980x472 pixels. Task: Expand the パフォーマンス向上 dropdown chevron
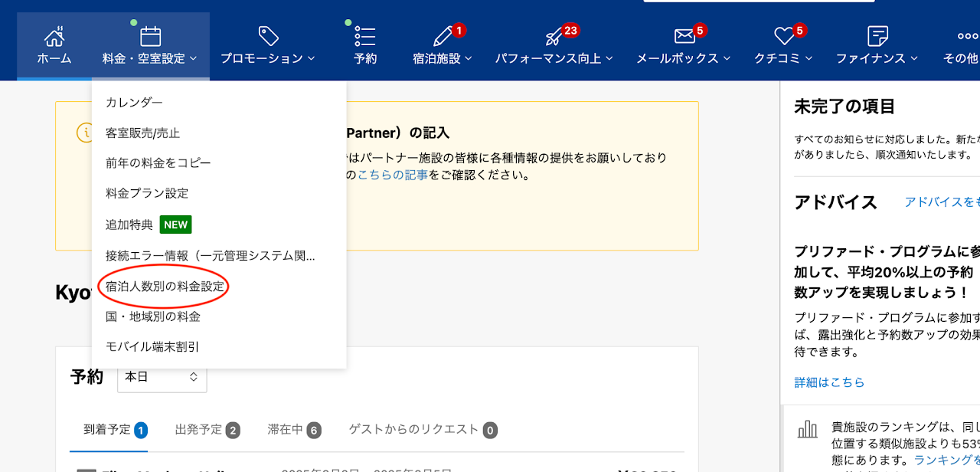[609, 58]
